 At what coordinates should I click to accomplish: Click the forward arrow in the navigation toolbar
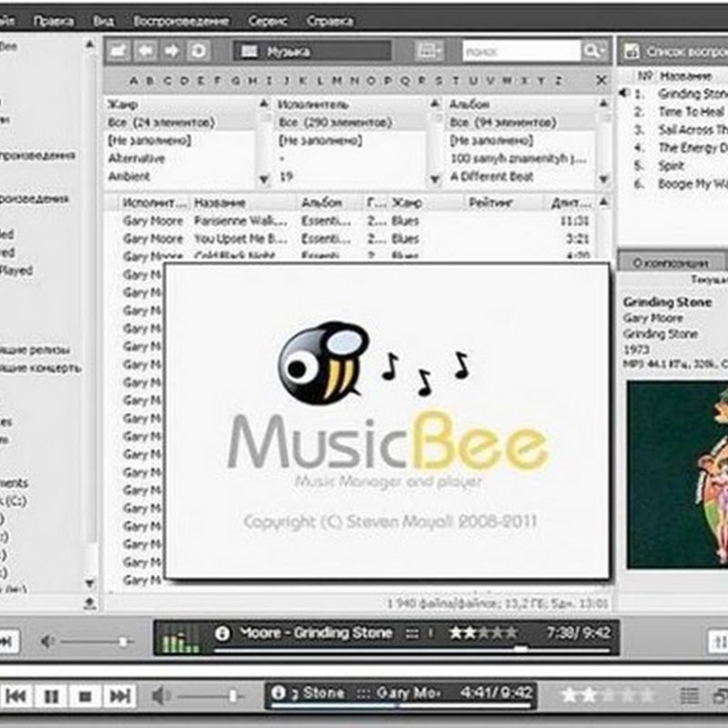click(x=171, y=51)
